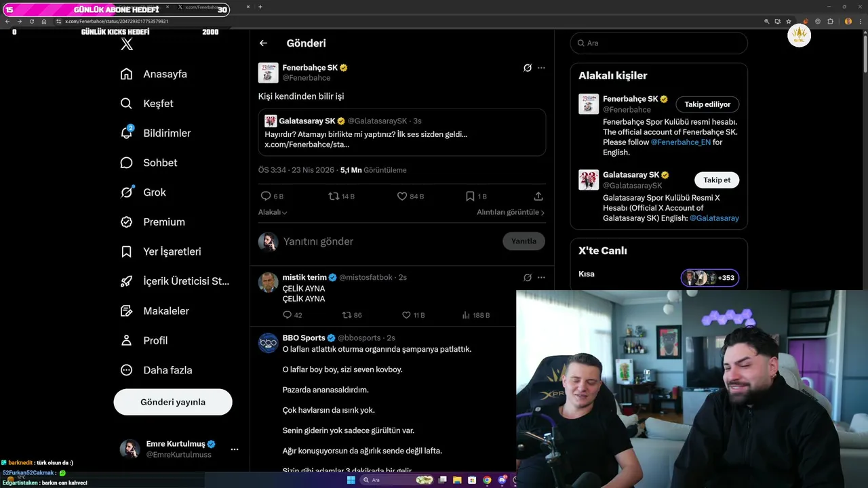Click the browser back arrow
This screenshot has width=868, height=488.
point(7,22)
